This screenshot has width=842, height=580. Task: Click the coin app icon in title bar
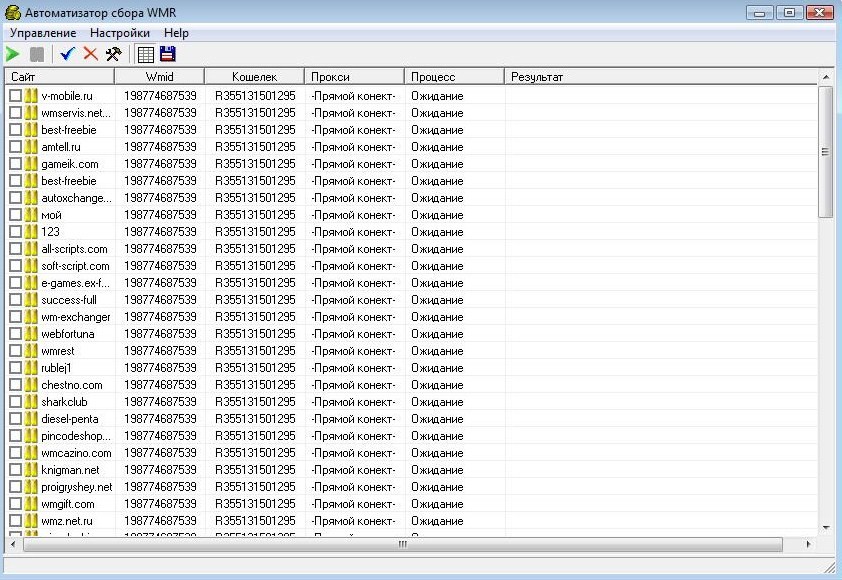pos(13,12)
